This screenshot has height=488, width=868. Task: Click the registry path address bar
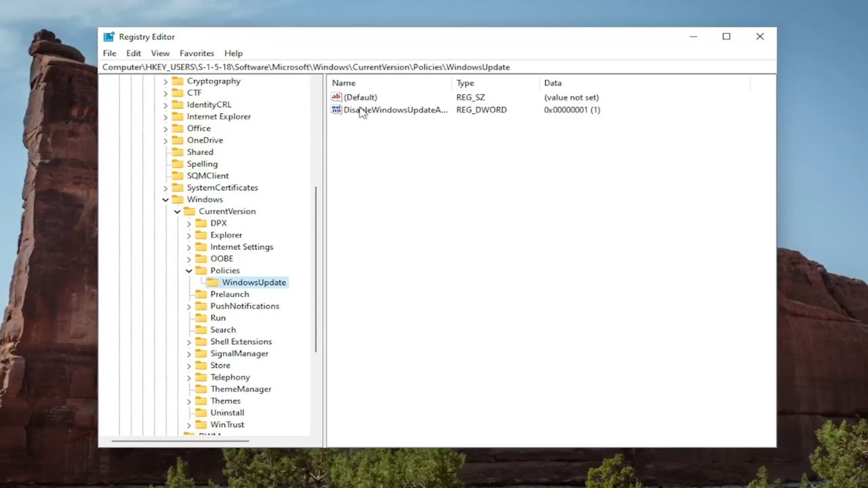click(437, 67)
